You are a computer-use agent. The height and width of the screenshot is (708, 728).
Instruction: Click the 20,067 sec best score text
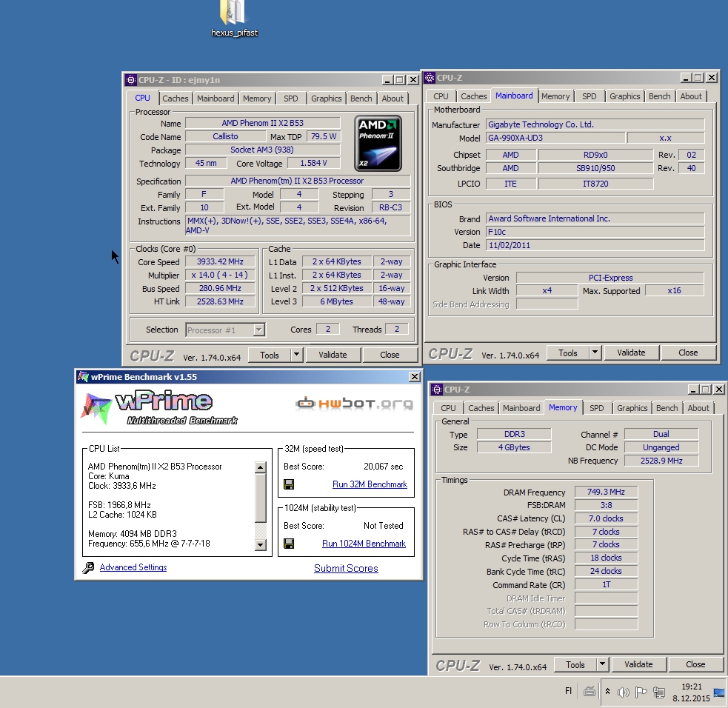point(383,467)
